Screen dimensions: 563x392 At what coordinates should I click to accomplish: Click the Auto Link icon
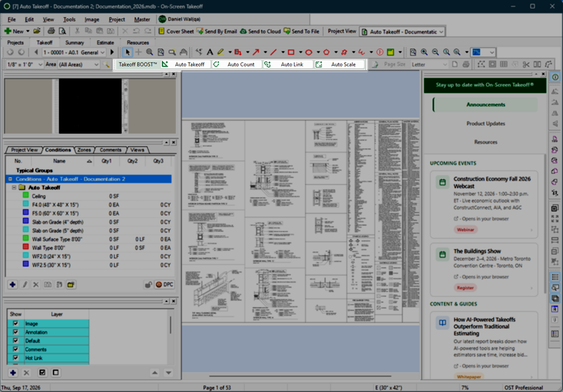click(268, 64)
